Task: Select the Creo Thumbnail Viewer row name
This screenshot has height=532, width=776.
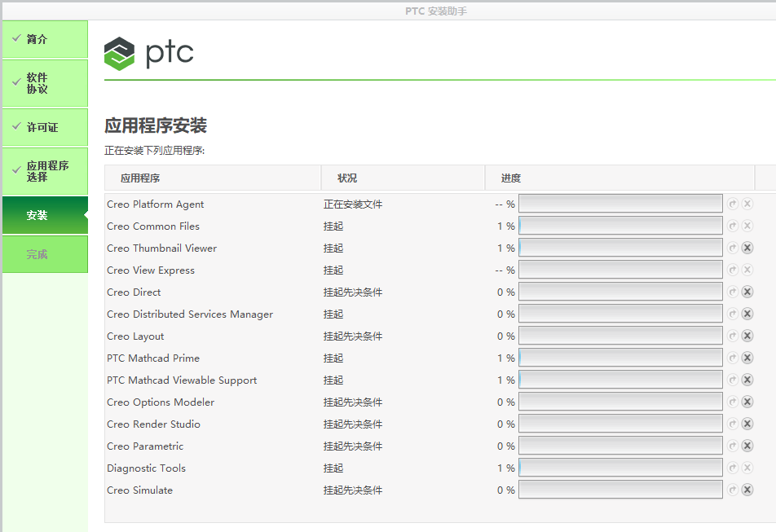Action: (162, 248)
